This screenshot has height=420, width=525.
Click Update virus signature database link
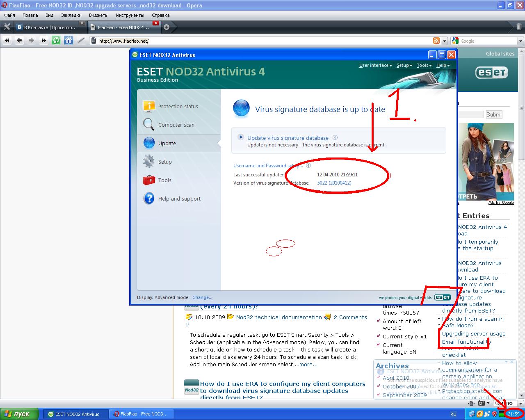coord(288,138)
